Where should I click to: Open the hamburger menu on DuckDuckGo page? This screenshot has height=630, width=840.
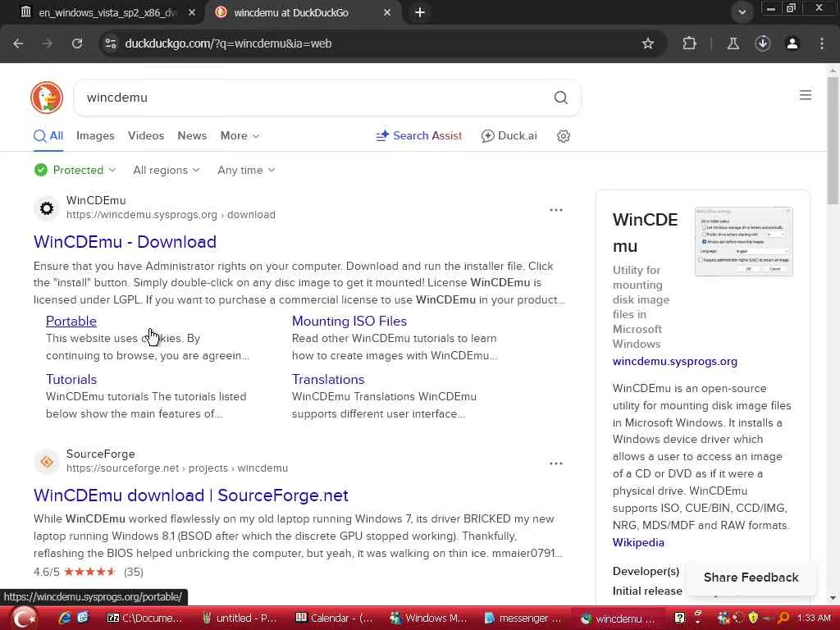tap(806, 95)
